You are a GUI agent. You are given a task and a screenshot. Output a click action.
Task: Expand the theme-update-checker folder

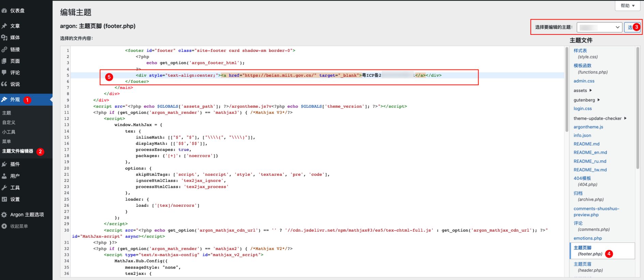click(x=600, y=119)
